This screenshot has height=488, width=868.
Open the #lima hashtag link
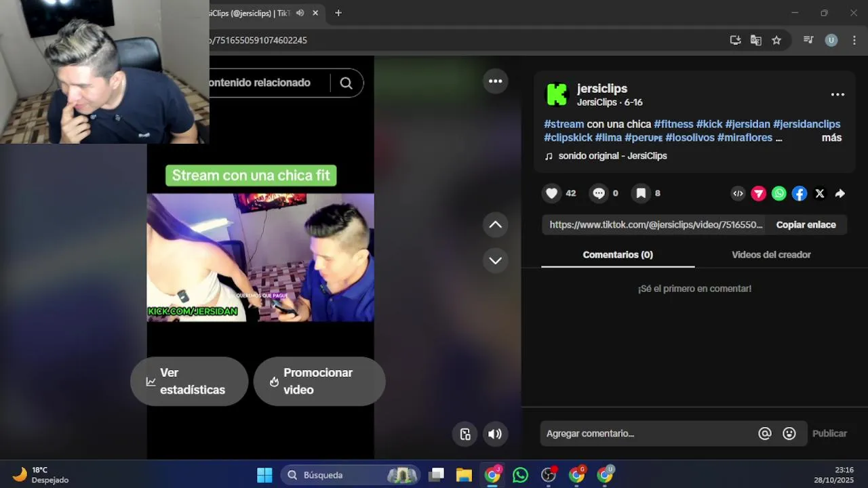pos(608,138)
